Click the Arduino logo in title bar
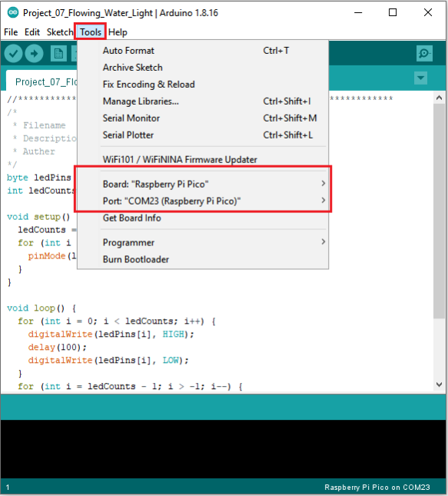This screenshot has height=496, width=448. (13, 12)
